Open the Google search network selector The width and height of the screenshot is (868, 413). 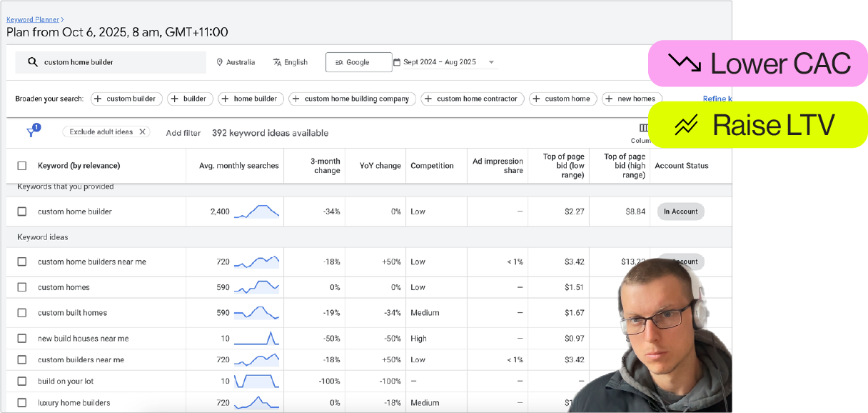click(358, 62)
